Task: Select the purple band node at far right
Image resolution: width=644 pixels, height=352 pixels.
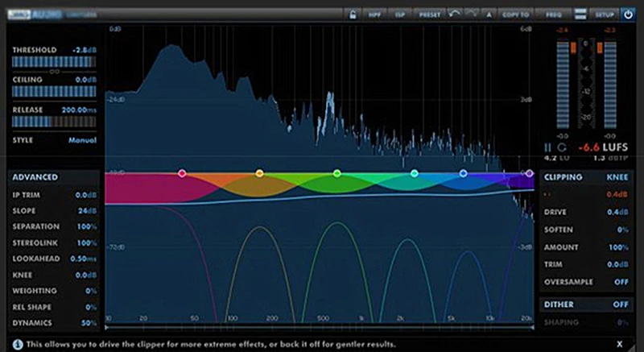Action: [530, 173]
